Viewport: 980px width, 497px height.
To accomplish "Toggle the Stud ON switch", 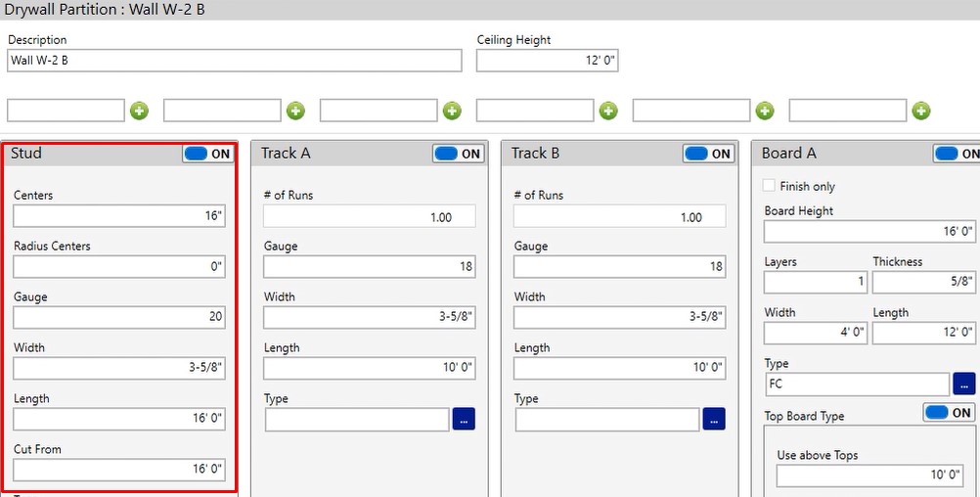I will point(208,154).
